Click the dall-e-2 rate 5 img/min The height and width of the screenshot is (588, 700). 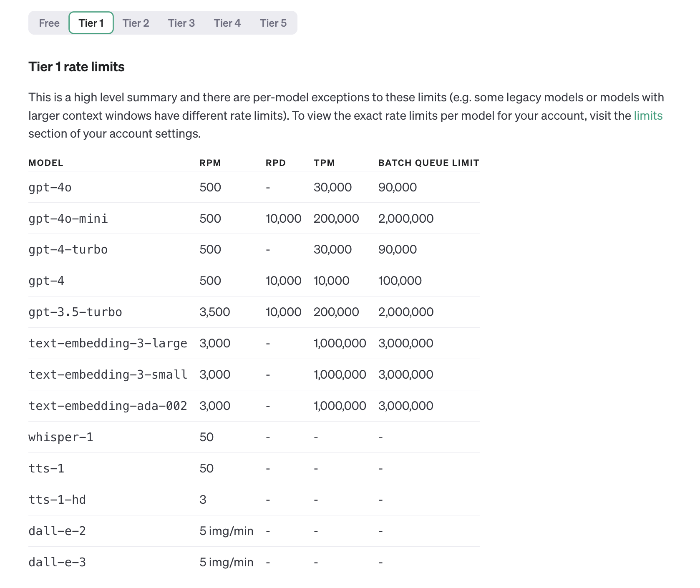coord(227,531)
